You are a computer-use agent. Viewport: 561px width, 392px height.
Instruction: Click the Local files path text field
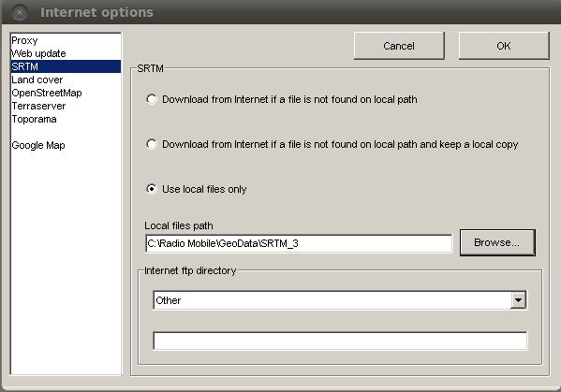[x=299, y=243]
